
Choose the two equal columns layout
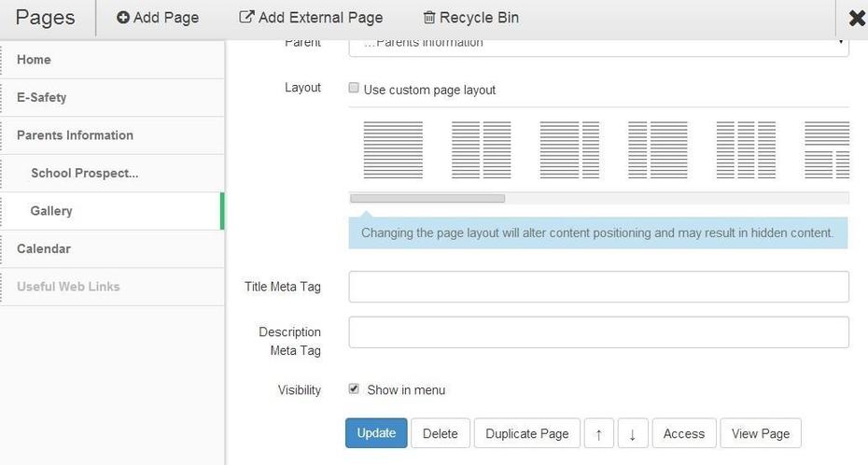tap(481, 150)
